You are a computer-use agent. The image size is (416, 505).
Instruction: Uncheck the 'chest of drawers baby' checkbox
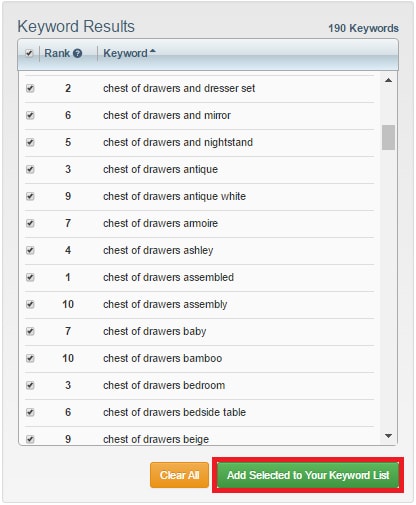click(30, 331)
